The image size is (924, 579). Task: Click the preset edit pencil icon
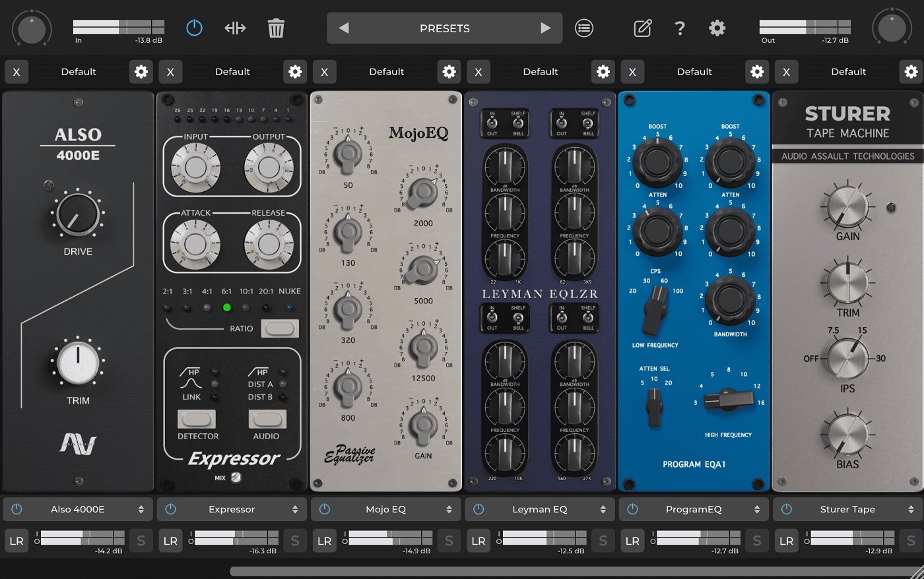coord(642,28)
